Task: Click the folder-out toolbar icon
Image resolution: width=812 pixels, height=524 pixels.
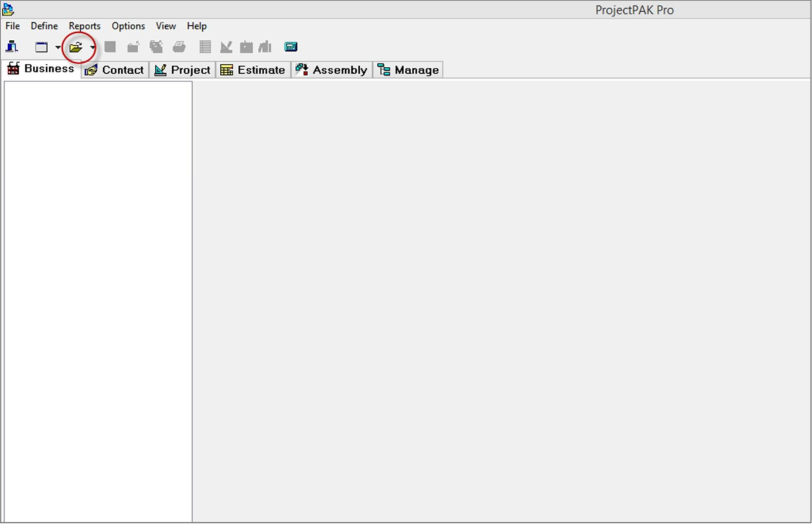Action: click(133, 46)
